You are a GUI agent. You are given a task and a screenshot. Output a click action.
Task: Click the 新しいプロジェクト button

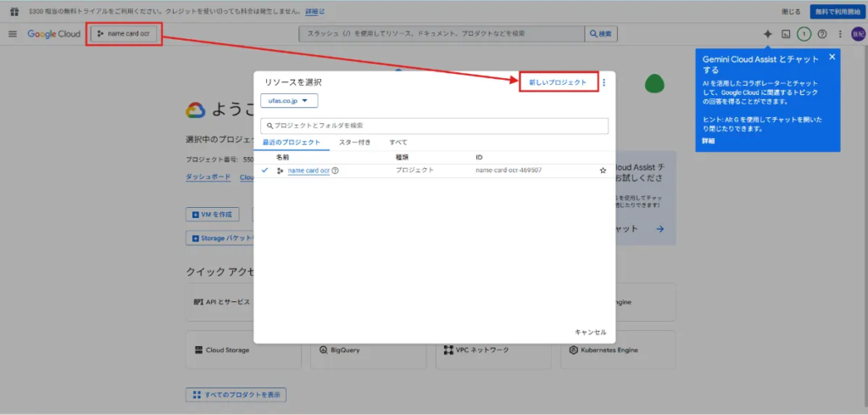tap(558, 82)
